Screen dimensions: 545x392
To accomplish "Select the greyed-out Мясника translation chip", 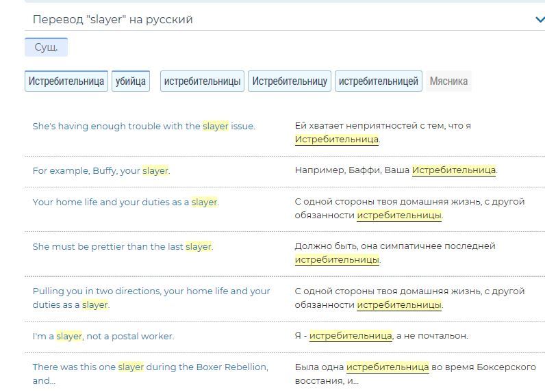I will click(448, 81).
